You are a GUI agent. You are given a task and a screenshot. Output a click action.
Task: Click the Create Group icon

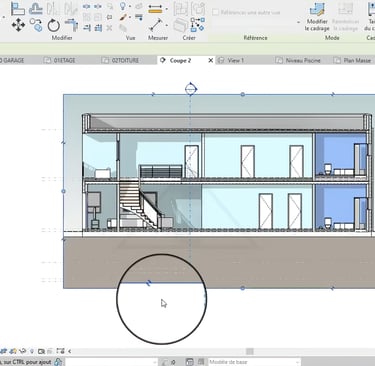coord(181,9)
